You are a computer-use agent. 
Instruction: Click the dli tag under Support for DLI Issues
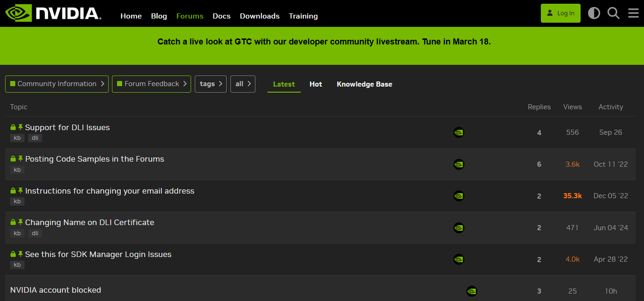coord(35,138)
